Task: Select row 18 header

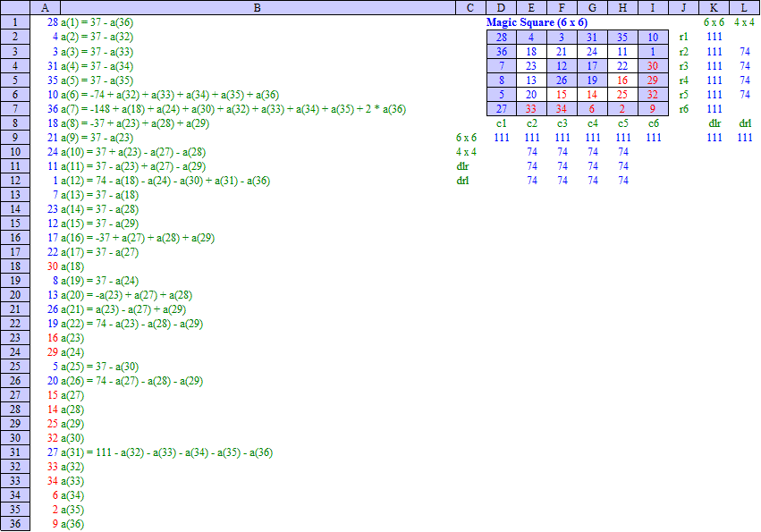Action: point(15,266)
